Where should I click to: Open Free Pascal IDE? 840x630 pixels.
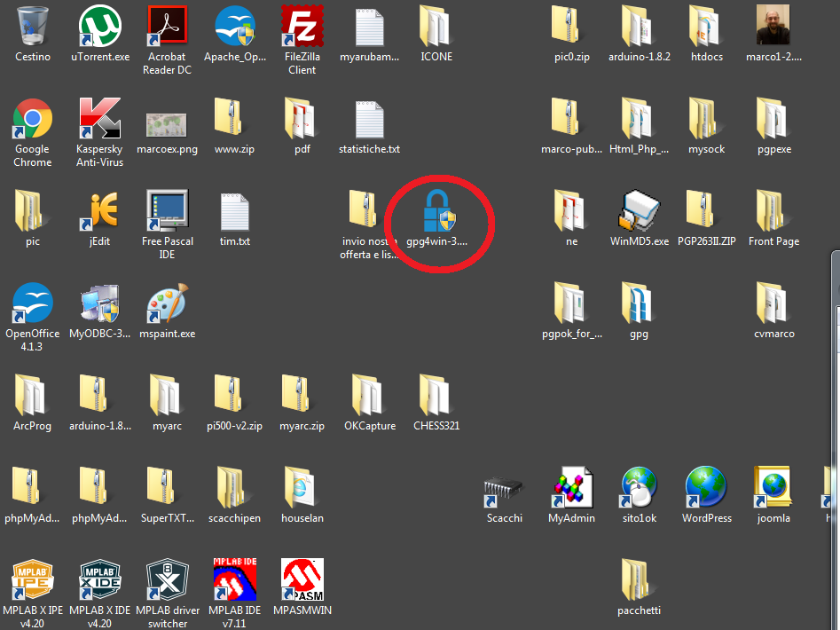tap(167, 211)
